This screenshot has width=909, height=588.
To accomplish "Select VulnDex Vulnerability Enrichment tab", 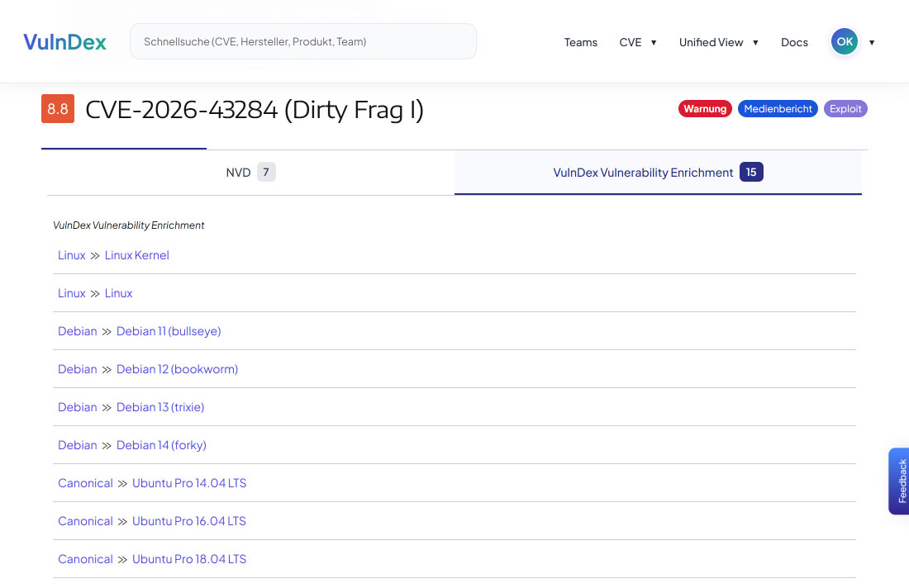I will (658, 173).
